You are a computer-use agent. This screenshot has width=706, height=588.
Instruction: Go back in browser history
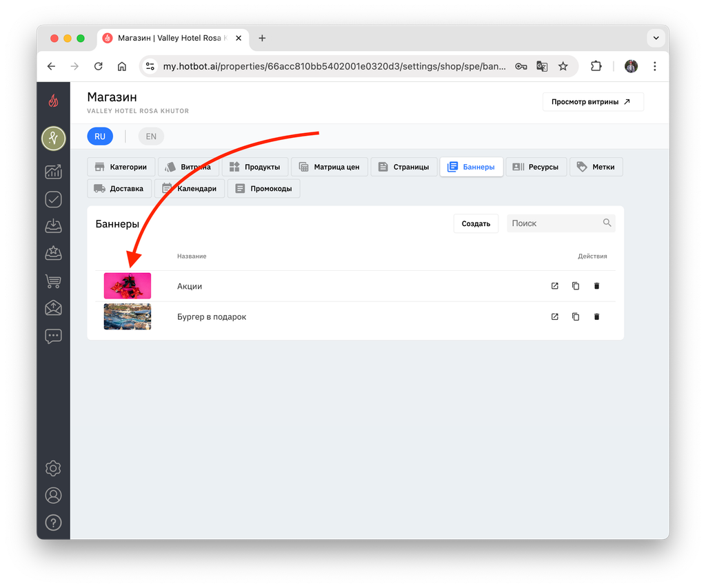[51, 67]
